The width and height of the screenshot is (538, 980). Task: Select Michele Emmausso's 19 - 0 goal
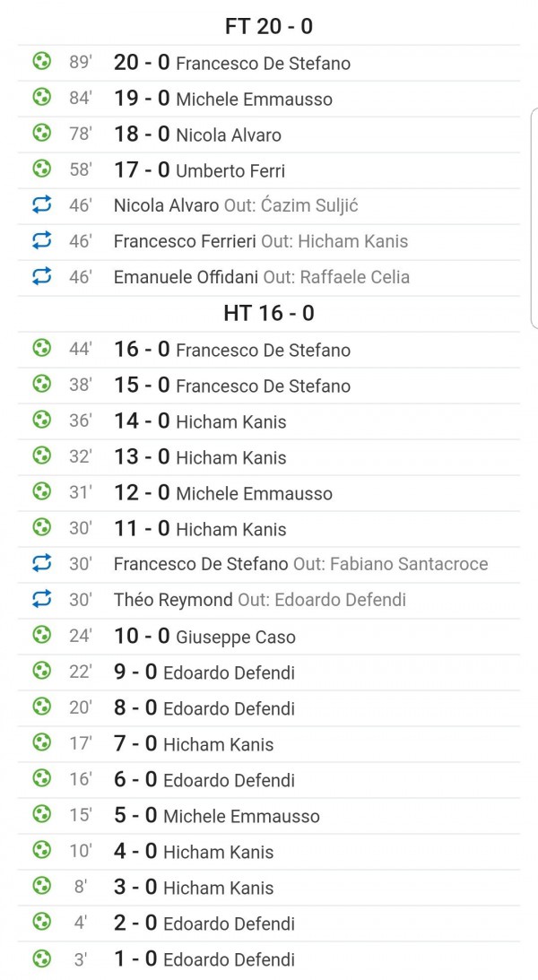point(222,99)
